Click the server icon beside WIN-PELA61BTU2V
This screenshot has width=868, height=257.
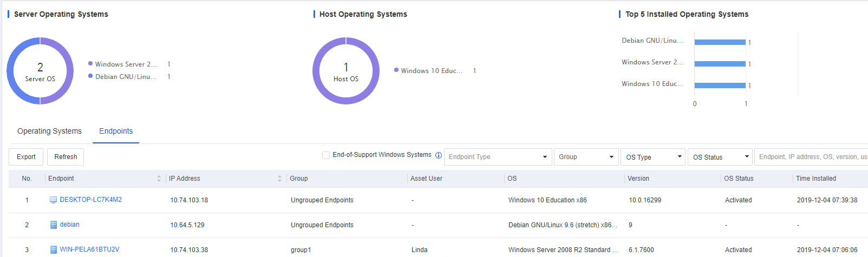tap(53, 250)
